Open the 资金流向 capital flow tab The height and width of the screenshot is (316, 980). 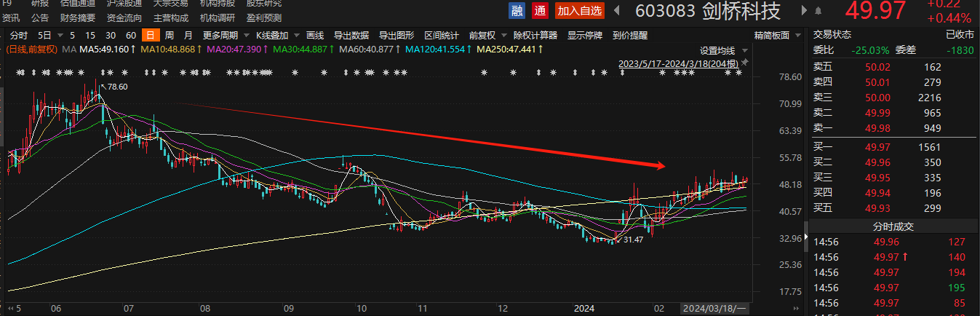(x=124, y=17)
